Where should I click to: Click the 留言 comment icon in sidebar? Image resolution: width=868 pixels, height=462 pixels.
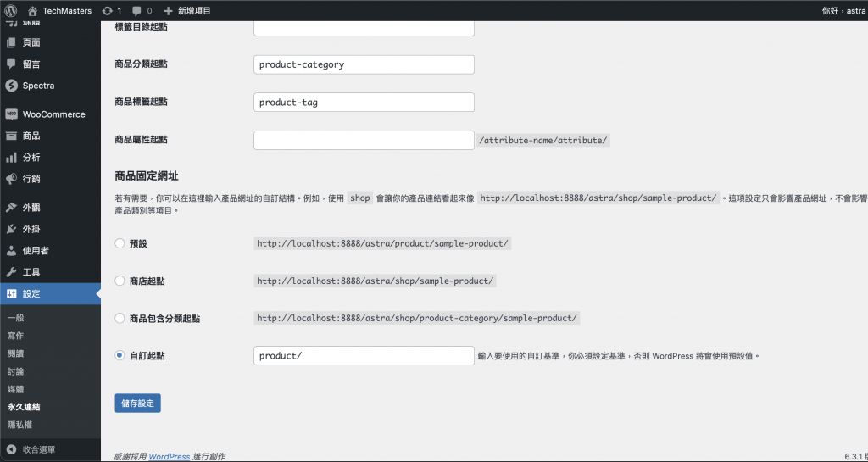[11, 64]
